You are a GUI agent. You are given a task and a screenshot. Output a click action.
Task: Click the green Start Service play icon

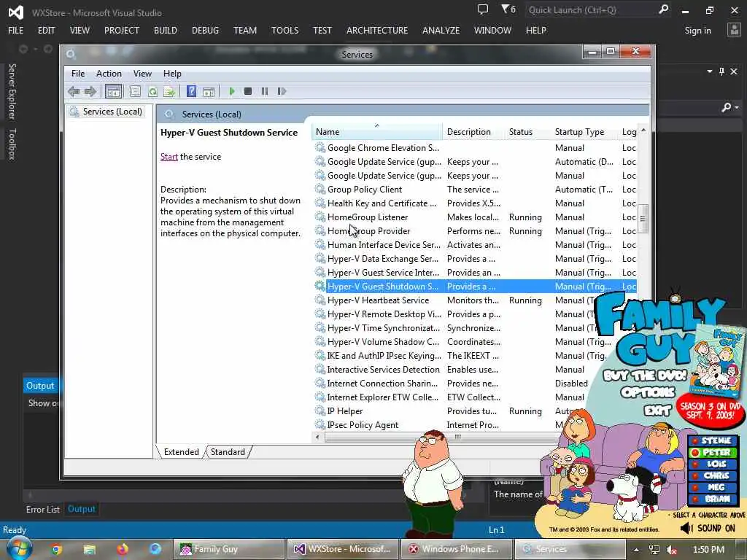232,91
